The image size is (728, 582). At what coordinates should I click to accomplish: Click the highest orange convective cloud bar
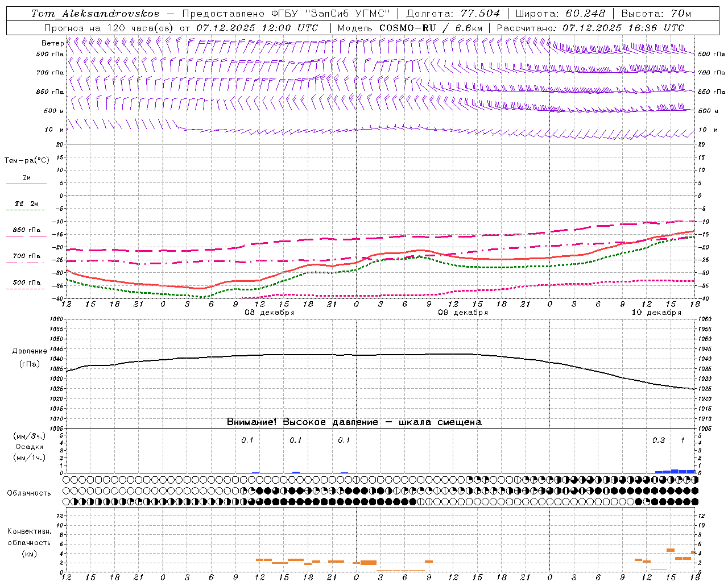671,550
